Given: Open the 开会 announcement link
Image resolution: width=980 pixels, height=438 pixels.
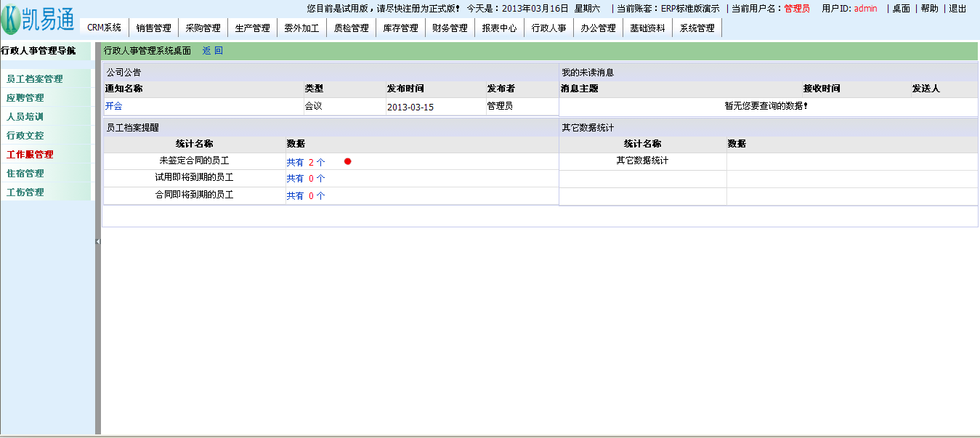Looking at the screenshot, I should [x=113, y=106].
